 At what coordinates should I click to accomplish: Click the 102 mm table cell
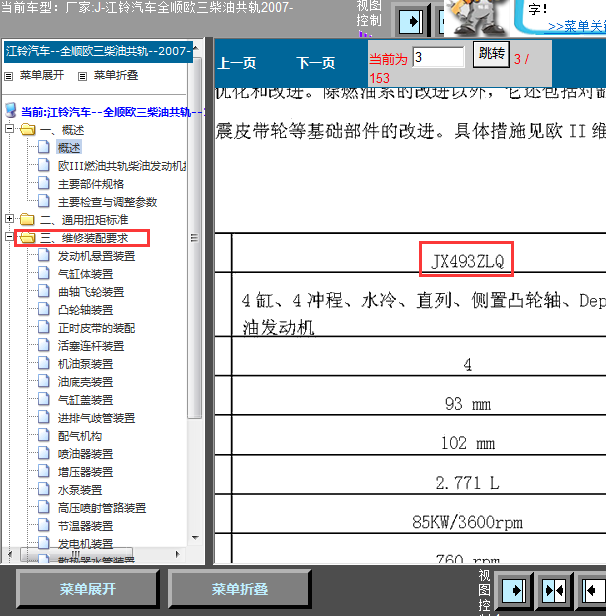coord(467,443)
